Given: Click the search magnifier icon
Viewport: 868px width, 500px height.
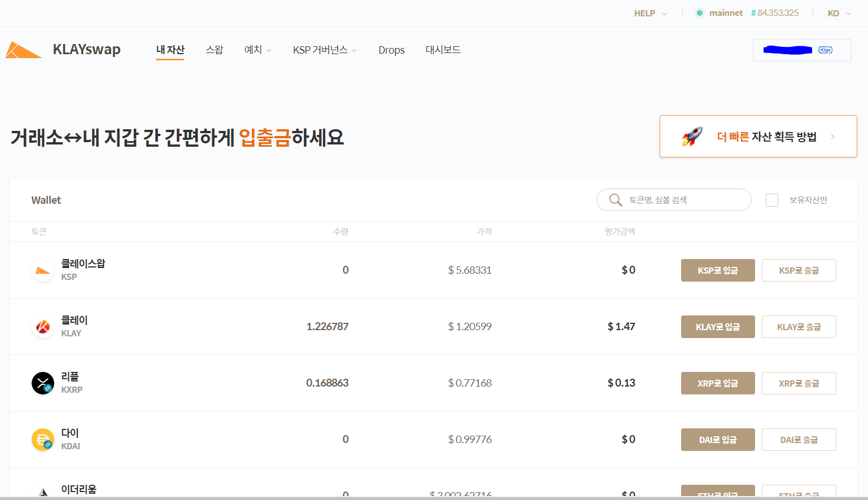Looking at the screenshot, I should (x=616, y=200).
